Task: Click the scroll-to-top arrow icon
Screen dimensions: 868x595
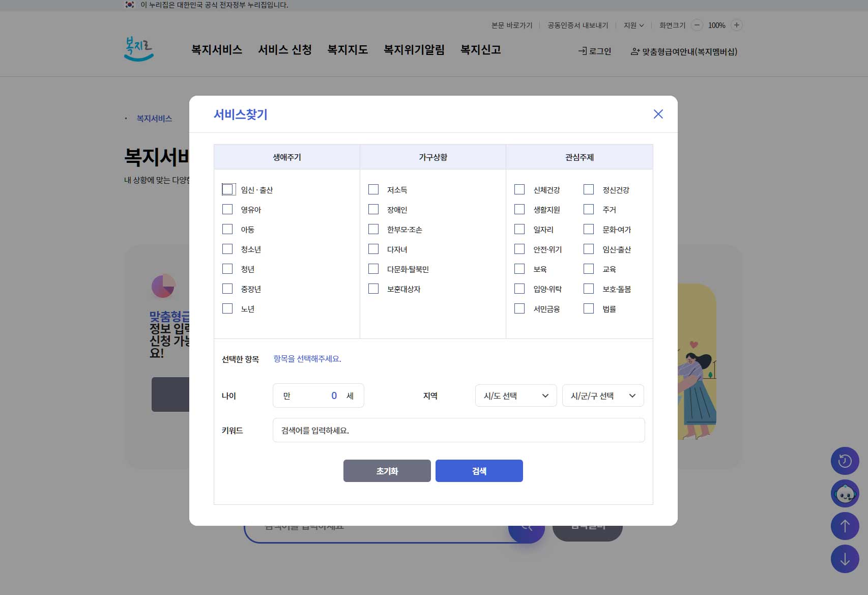Action: 845,526
